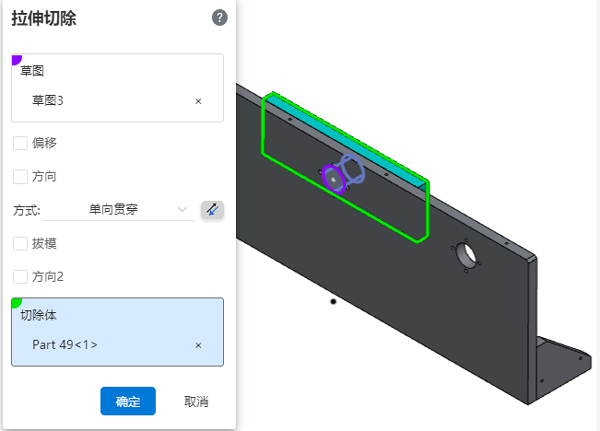Open the 单向贯穿 method dropdown
600x431 pixels.
[x=119, y=210]
